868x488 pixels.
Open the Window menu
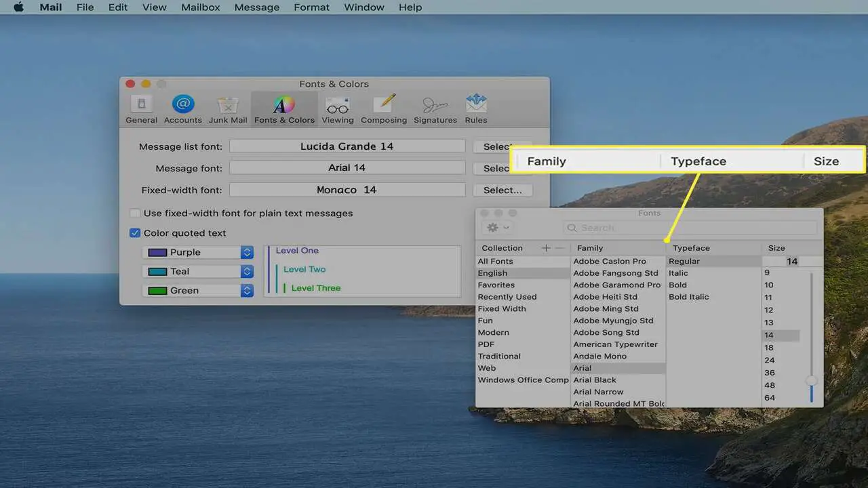coord(364,7)
